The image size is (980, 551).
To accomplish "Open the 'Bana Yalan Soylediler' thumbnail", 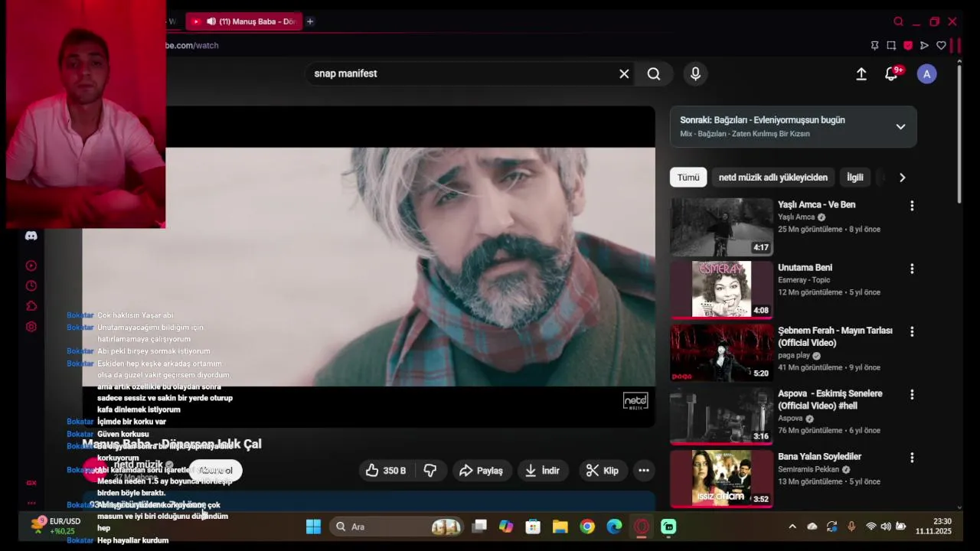I will (x=721, y=478).
